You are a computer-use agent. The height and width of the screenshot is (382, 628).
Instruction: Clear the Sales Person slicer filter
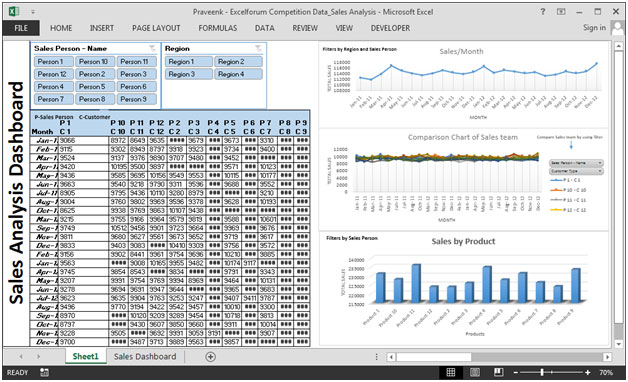153,48
